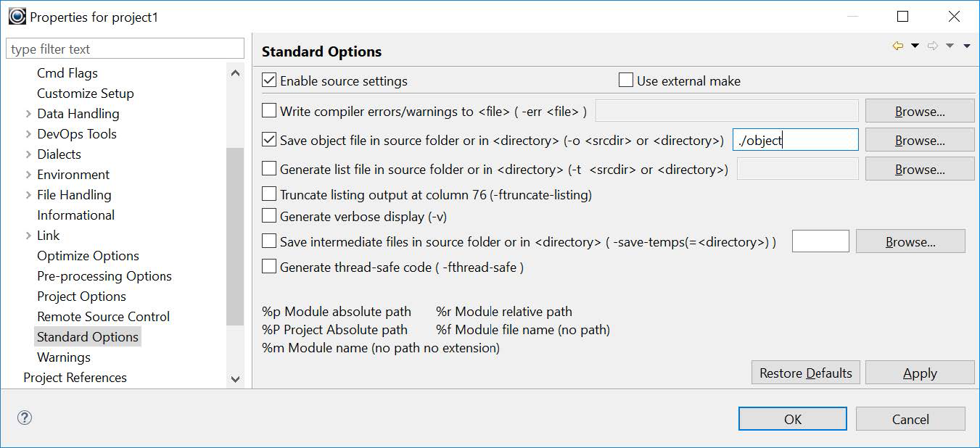Open the view menu triangle icon
980x448 pixels.
click(967, 46)
